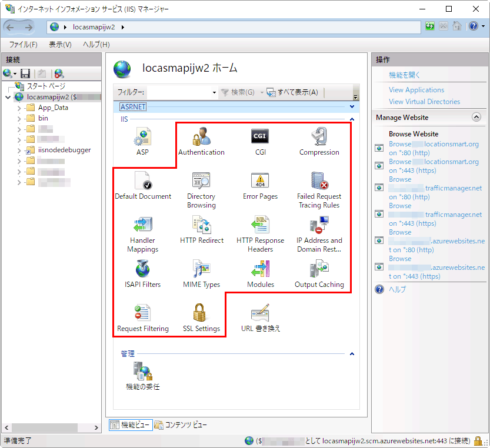The image size is (490, 448).
Task: Open Compression settings
Action: coord(319,139)
